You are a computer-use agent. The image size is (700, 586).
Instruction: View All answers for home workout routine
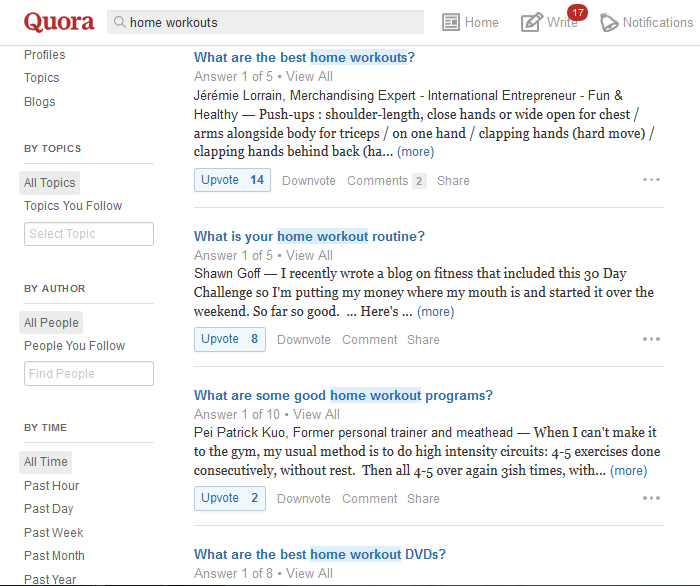click(x=309, y=256)
